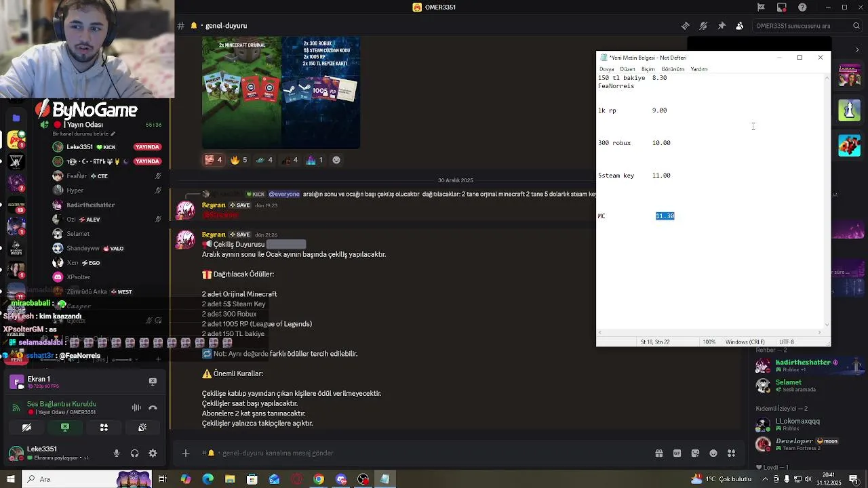The height and width of the screenshot is (488, 868).
Task: Open Windows Start menu
Action: pos(10,479)
